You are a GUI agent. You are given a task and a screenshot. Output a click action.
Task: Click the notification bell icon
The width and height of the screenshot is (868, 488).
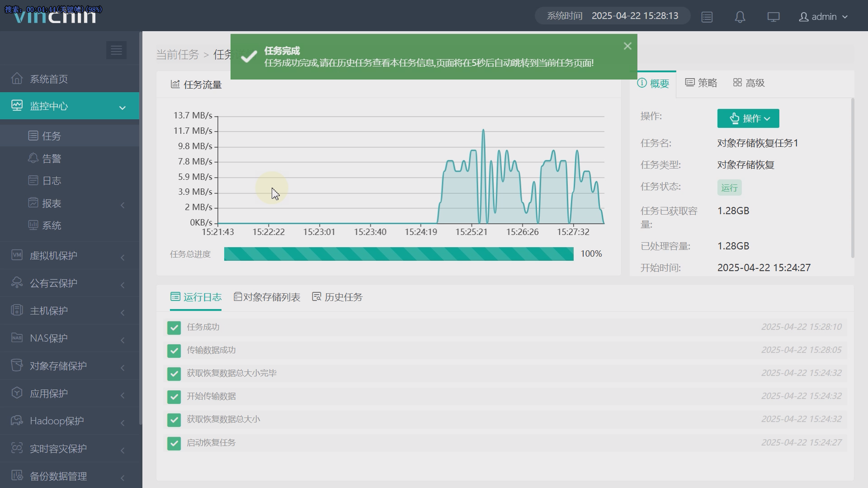click(740, 17)
